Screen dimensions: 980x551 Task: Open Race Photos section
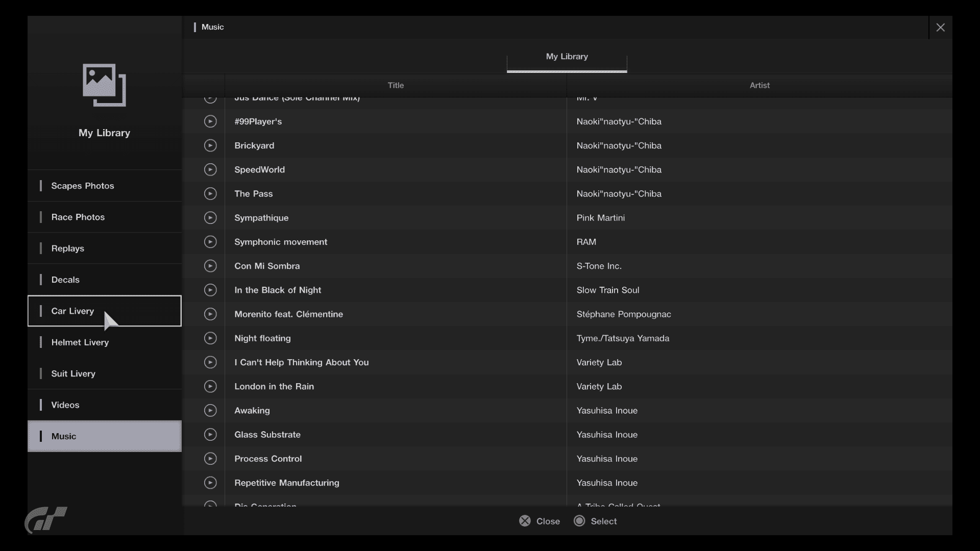tap(105, 217)
